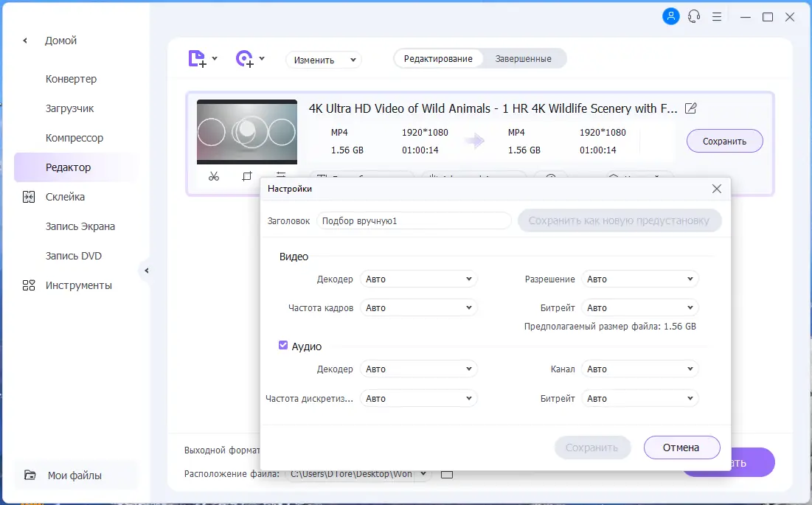Click the video thumbnail preview
Viewport: 812px width, 505px height.
coord(247,132)
